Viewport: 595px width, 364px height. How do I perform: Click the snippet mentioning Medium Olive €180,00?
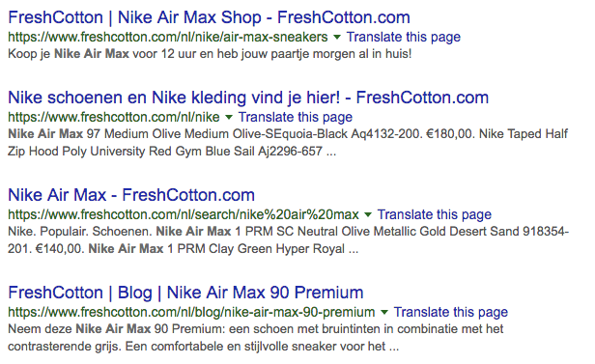pos(288,143)
